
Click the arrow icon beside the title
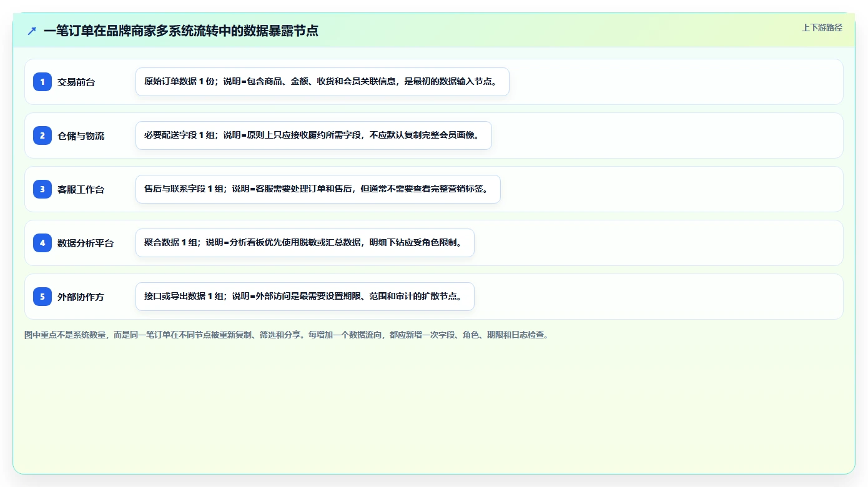(x=32, y=31)
